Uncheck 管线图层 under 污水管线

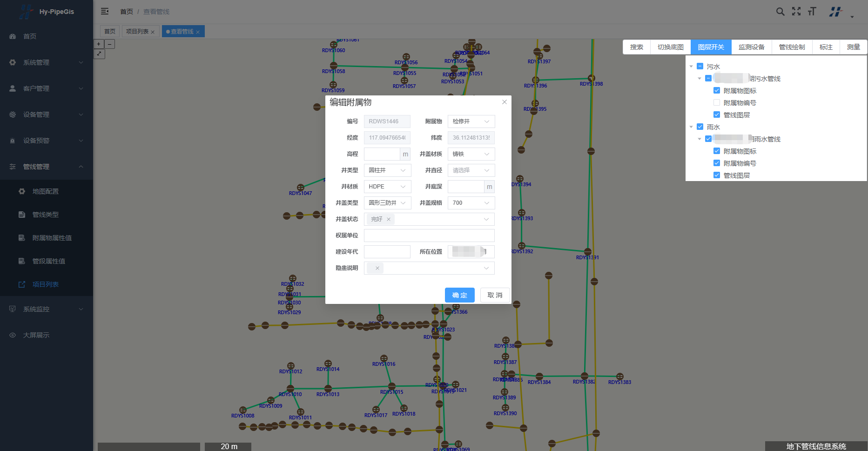[717, 115]
